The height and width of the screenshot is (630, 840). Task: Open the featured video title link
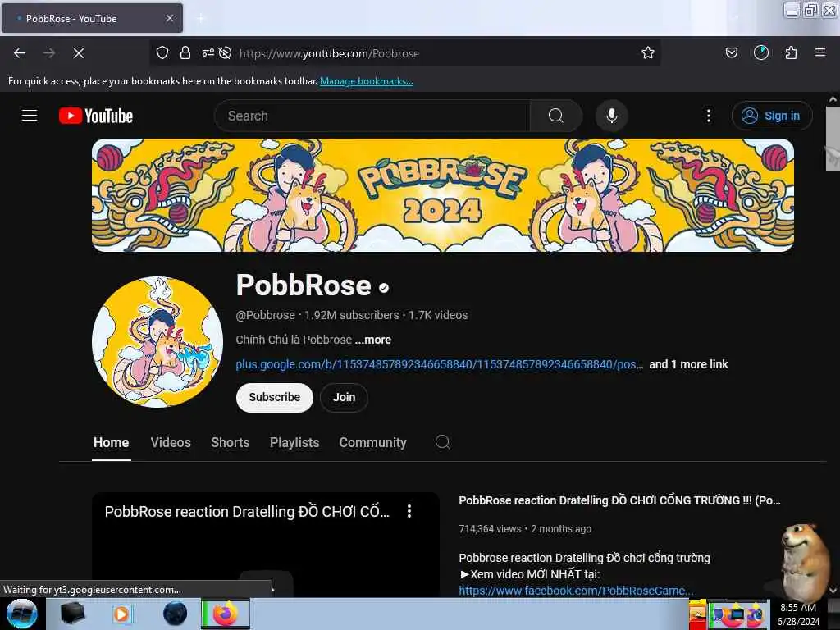620,500
